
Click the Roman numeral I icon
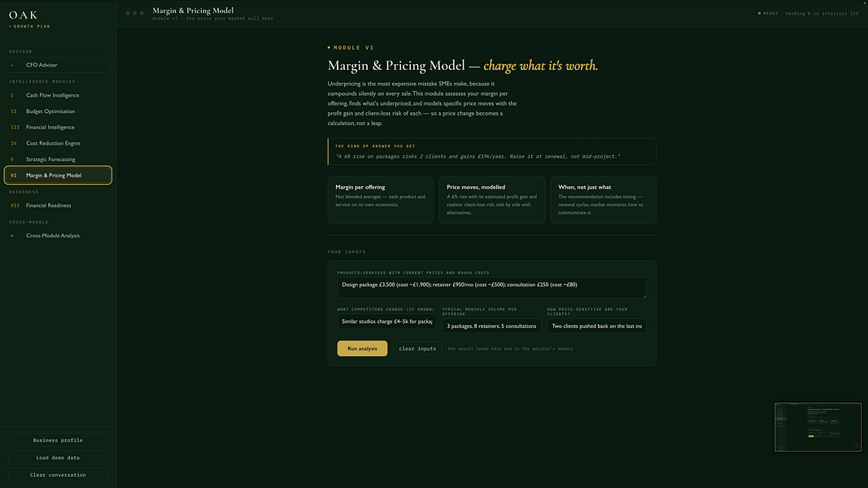click(12, 95)
